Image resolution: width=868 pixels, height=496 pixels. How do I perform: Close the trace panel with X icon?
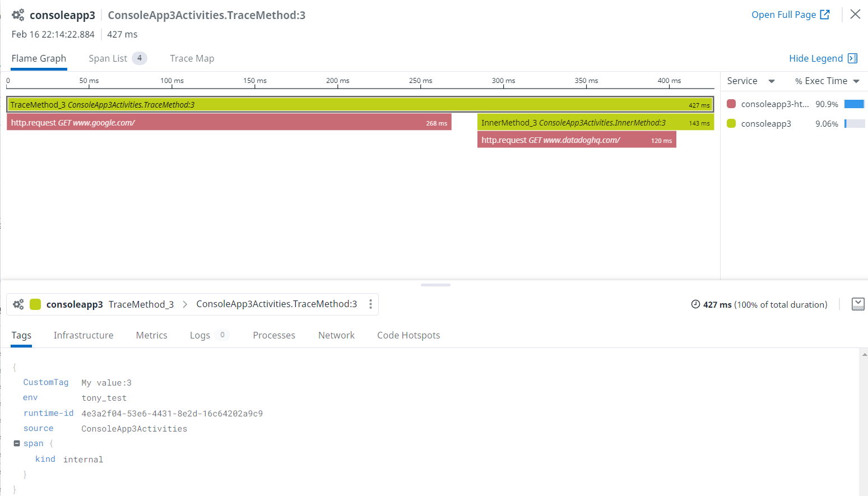click(855, 14)
